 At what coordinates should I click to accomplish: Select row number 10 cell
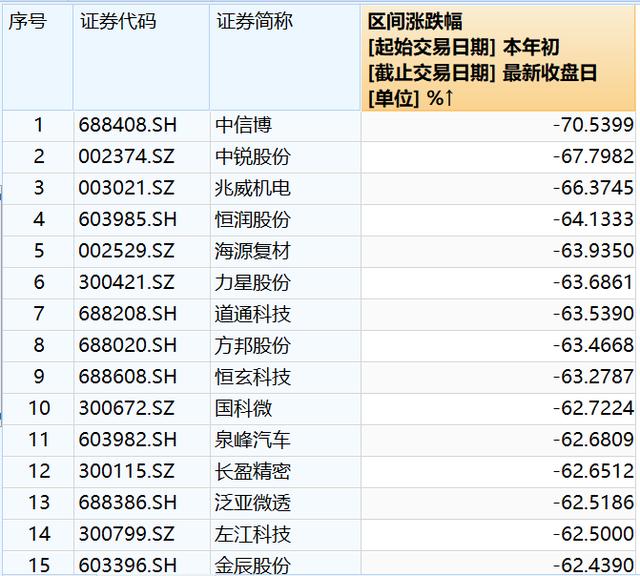[38, 408]
